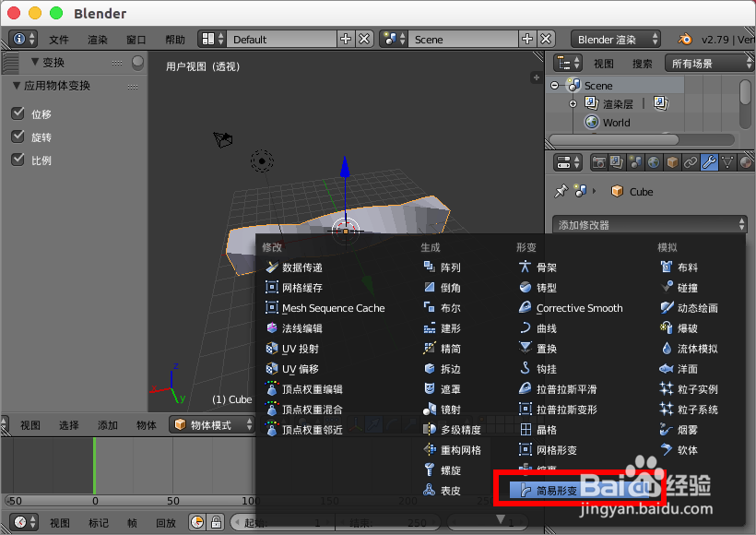The width and height of the screenshot is (756, 535).
Task: Delete the Default screen layout
Action: point(364,39)
